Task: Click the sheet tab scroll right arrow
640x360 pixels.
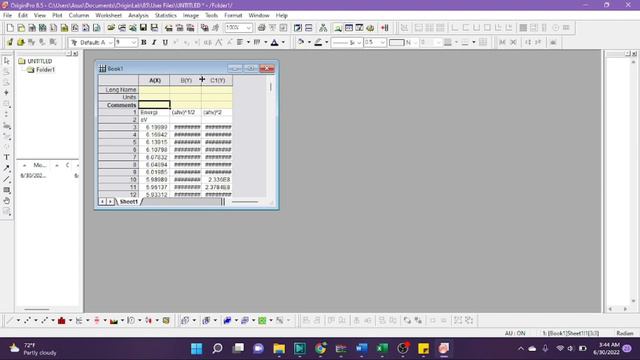Action: coord(110,202)
